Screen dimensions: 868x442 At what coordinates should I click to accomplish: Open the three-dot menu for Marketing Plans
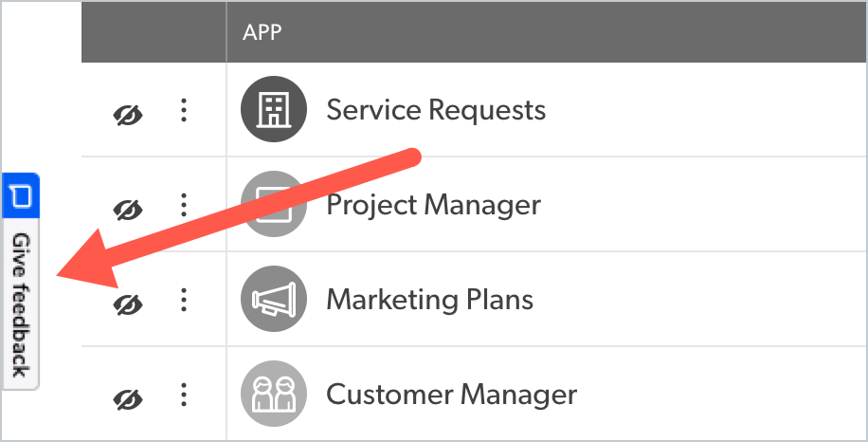(184, 300)
